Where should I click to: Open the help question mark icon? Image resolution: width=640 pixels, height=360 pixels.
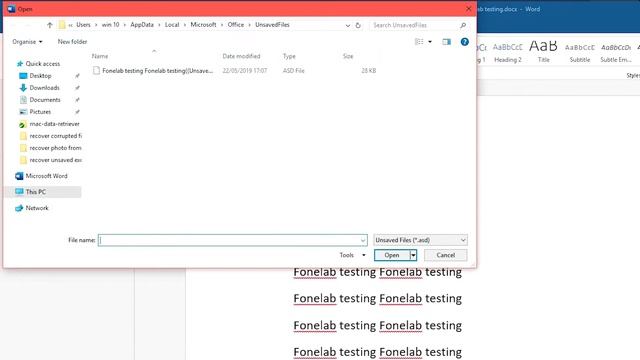pos(464,42)
